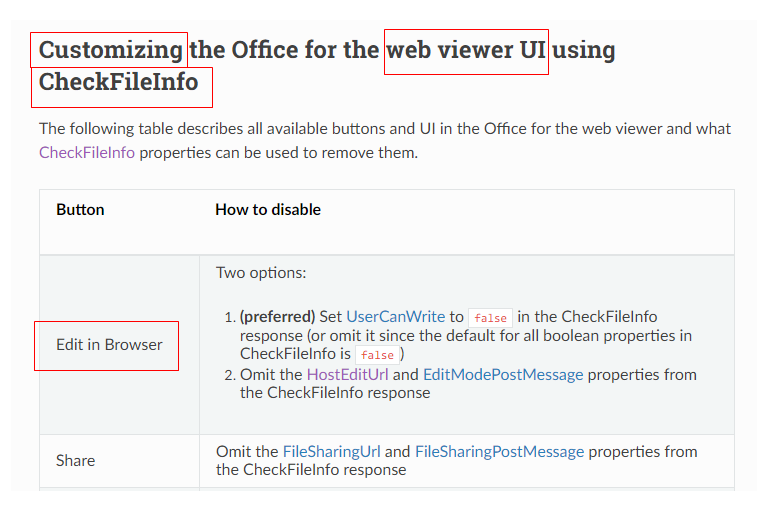Viewport: 757px width, 505px height.
Task: Follow the EditModePostMessage link
Action: pyautogui.click(x=503, y=375)
